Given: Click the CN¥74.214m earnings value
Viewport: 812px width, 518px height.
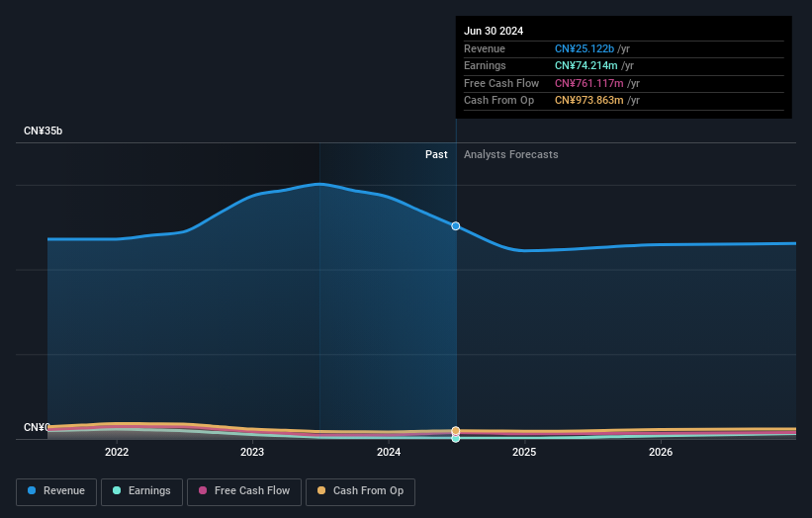Looking at the screenshot, I should 586,65.
